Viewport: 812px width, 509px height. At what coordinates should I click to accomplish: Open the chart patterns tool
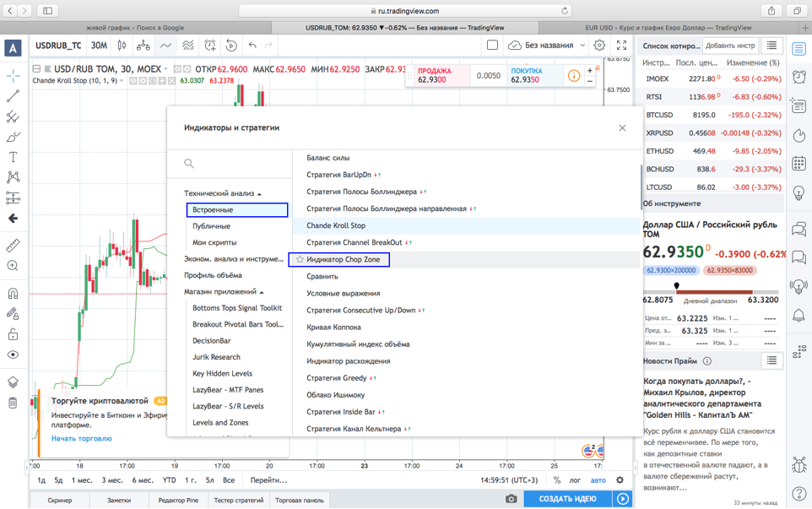[x=13, y=177]
